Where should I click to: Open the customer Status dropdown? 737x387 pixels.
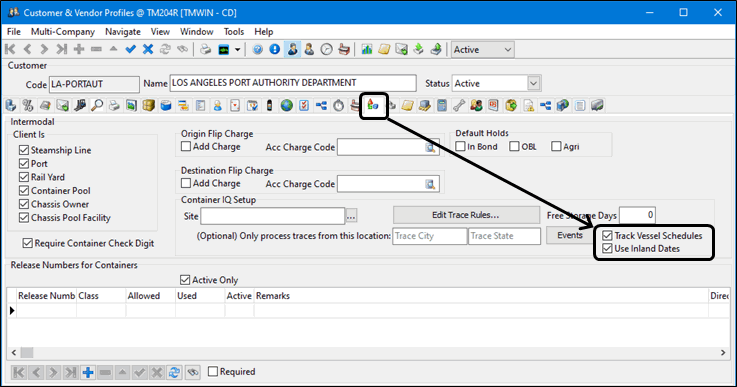(x=533, y=83)
